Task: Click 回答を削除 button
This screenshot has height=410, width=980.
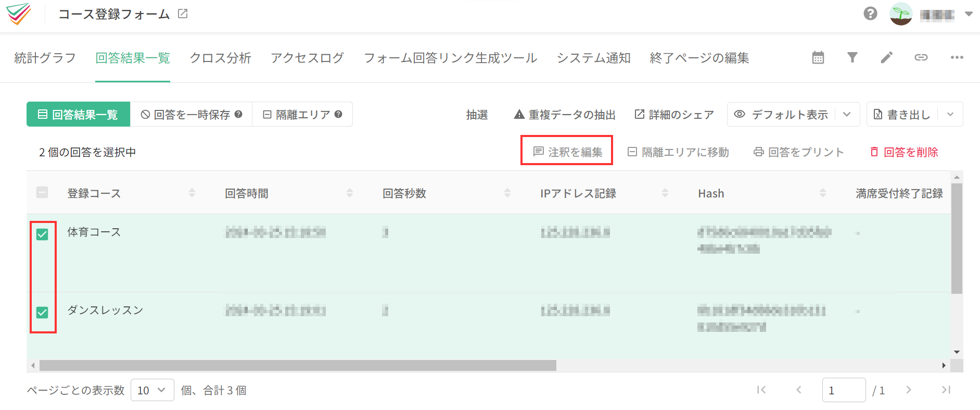Action: pyautogui.click(x=904, y=152)
